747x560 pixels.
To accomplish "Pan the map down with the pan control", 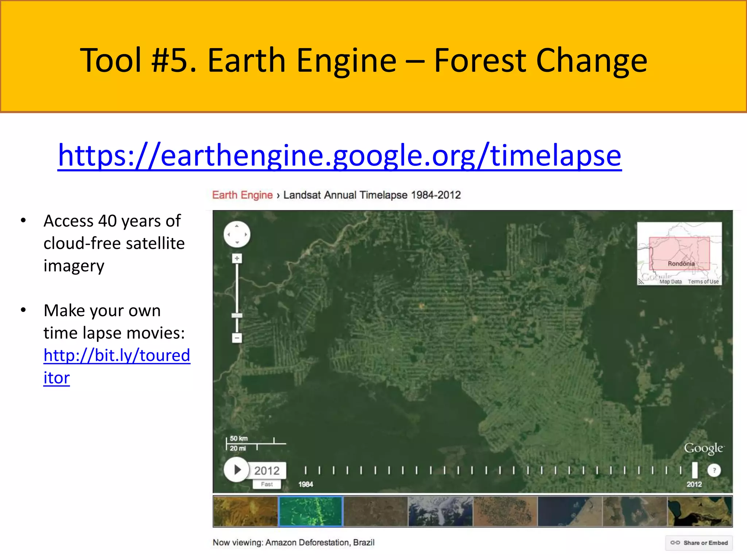I will click(x=237, y=242).
